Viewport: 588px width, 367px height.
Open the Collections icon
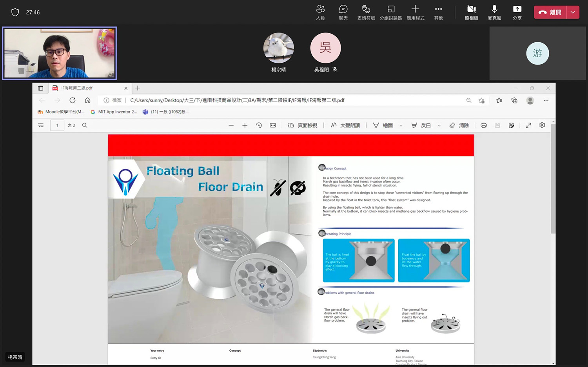(x=514, y=100)
